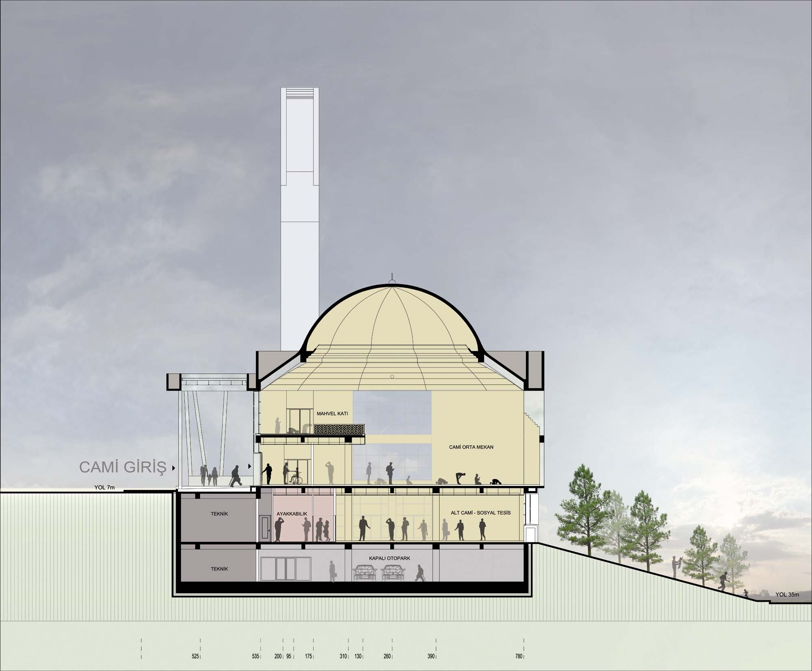Click the louvered top of the minaret
Image resolution: width=812 pixels, height=671 pixels.
(x=300, y=94)
